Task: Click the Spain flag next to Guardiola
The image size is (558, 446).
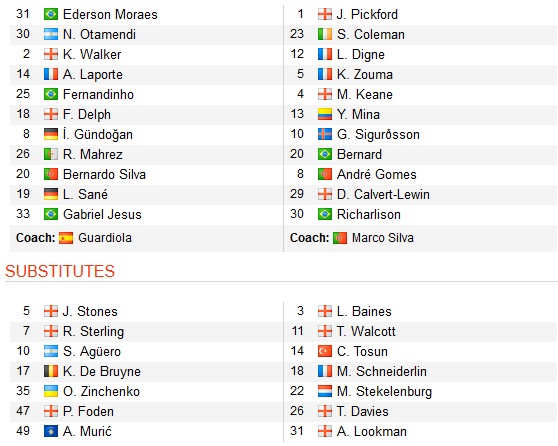Action: (x=66, y=238)
